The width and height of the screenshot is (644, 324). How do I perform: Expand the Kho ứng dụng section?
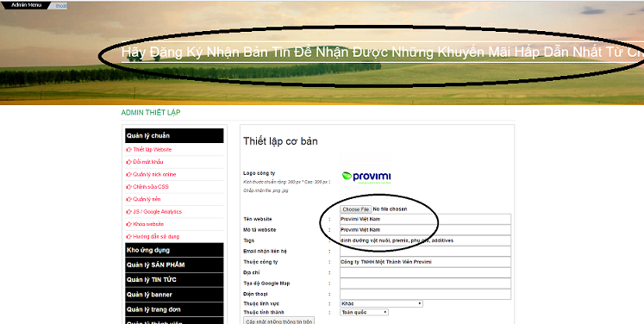tap(174, 250)
